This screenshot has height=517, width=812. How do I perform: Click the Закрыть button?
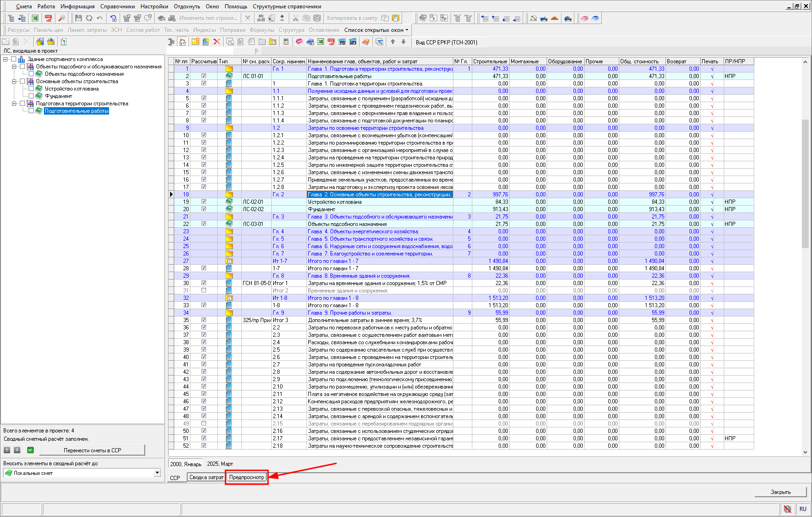pyautogui.click(x=780, y=492)
